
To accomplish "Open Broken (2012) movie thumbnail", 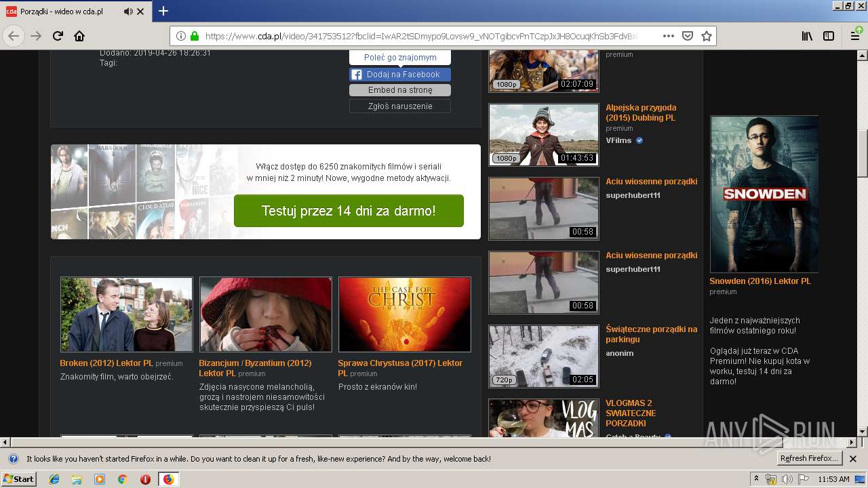I will [x=127, y=314].
